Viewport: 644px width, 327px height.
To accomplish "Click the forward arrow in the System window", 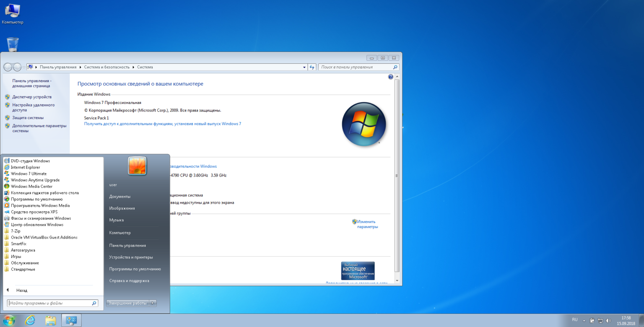I will [x=17, y=67].
